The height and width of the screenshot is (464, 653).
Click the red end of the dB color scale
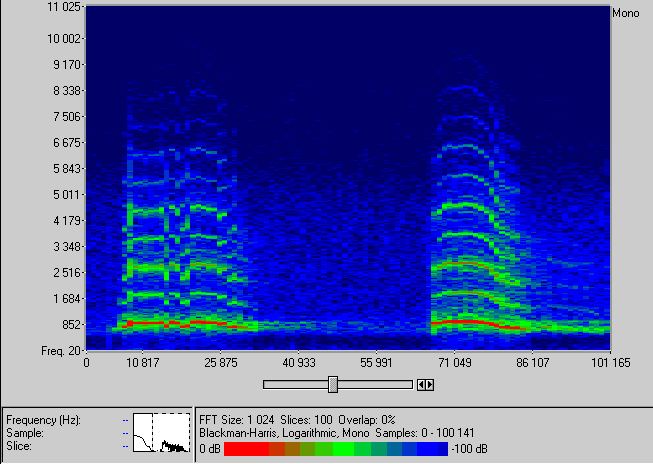246,449
